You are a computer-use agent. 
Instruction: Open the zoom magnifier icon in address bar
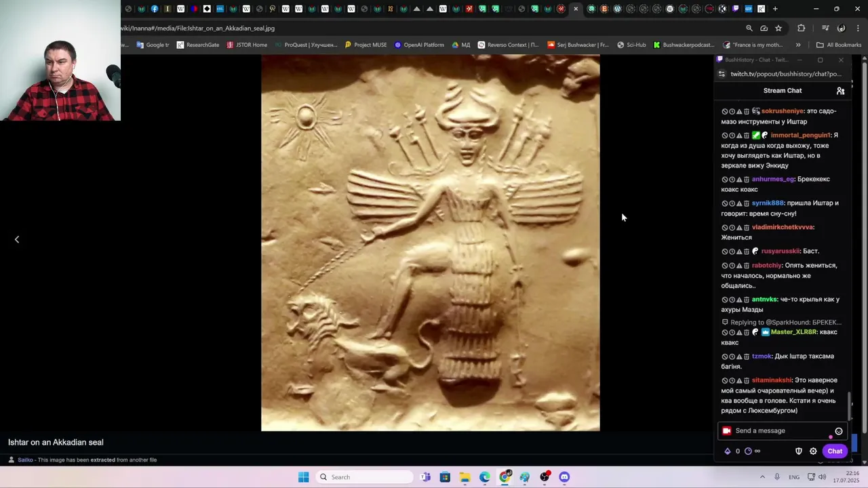click(749, 28)
